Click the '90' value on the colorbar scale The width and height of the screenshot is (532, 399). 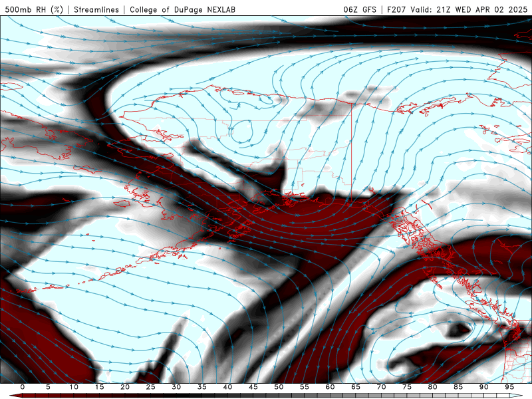click(484, 387)
